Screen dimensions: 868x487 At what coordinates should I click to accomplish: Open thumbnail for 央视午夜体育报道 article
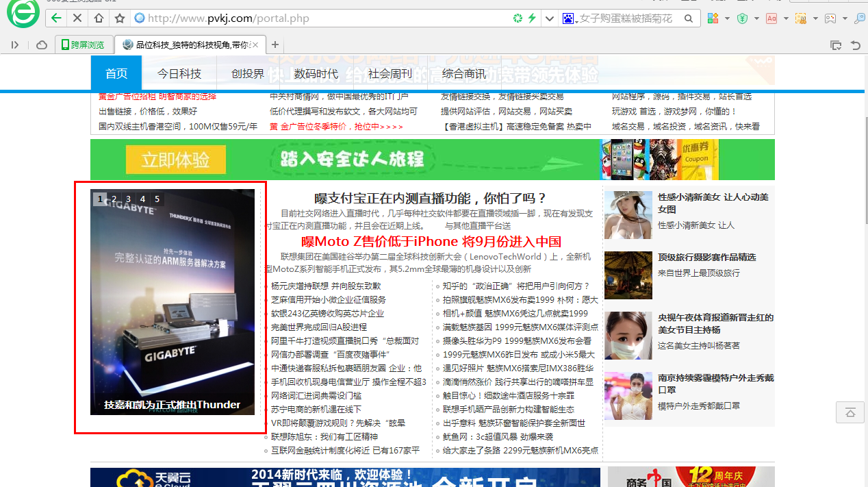628,336
